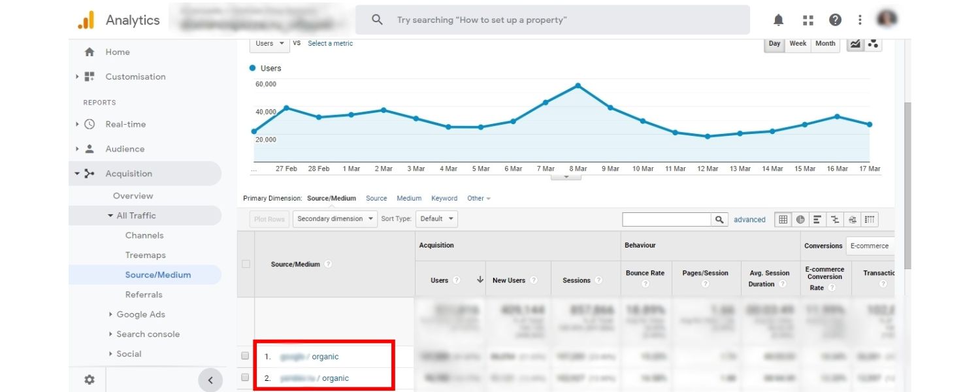Select the checkbox on row 2
The height and width of the screenshot is (392, 980).
click(246, 378)
